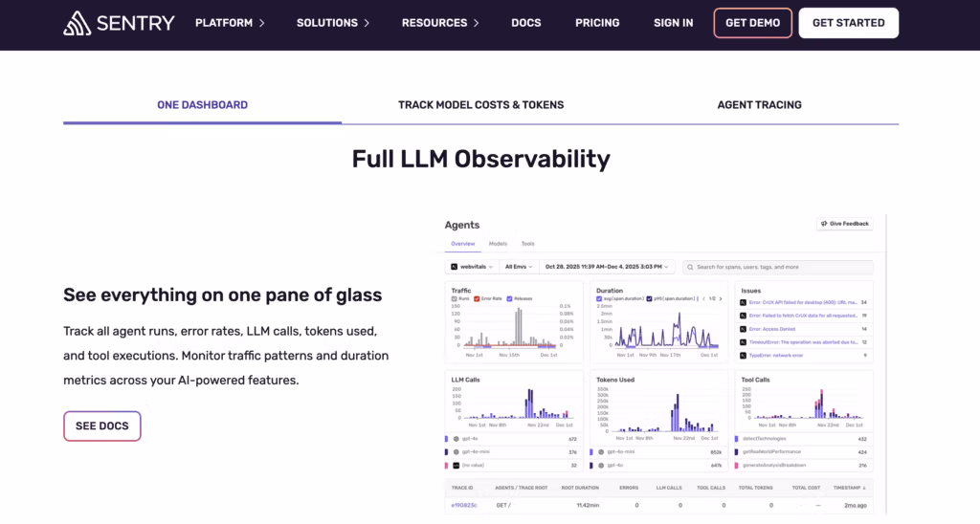Open the All Envs dropdown
Screen dimensions: 980x524
[x=519, y=267]
